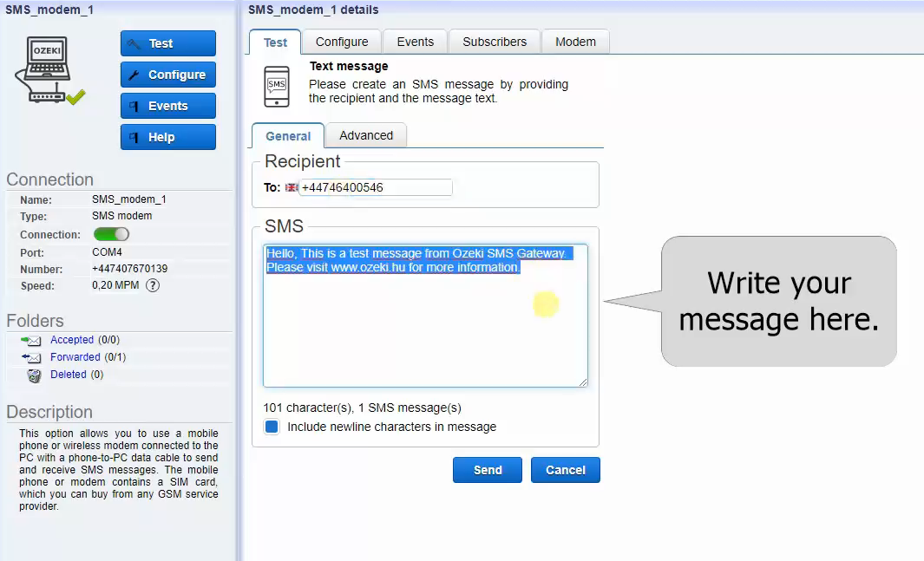Click the SMS phone icon beside Text message
Viewport: 924px width, 561px height.
tap(277, 87)
